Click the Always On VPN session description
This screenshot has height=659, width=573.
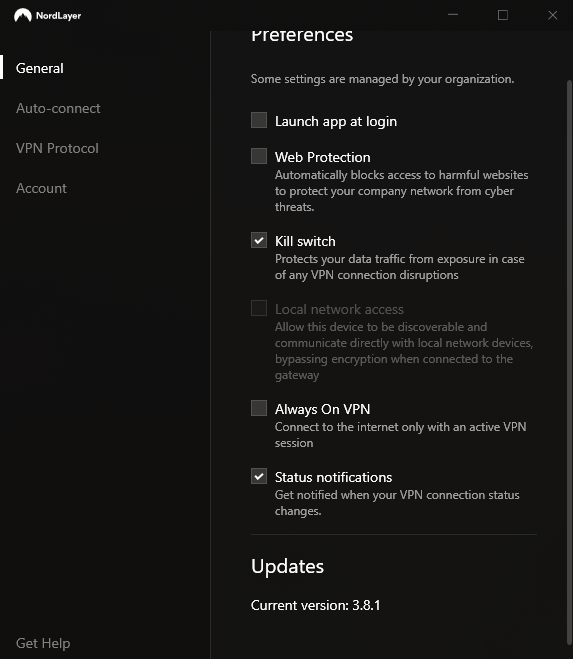[400, 435]
